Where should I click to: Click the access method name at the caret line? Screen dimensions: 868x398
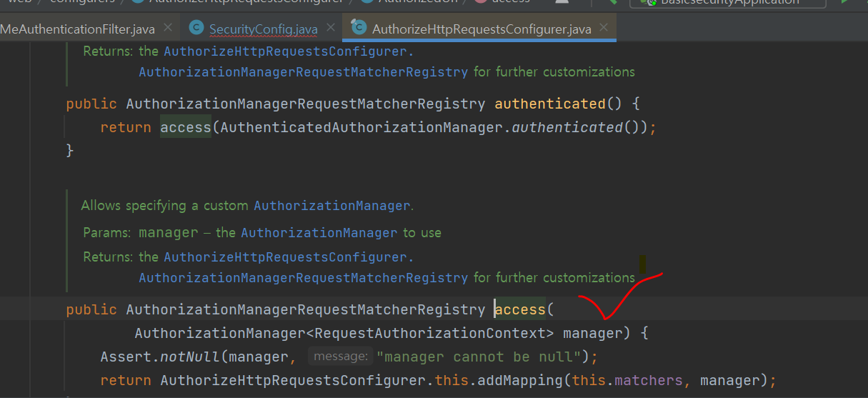click(x=520, y=309)
